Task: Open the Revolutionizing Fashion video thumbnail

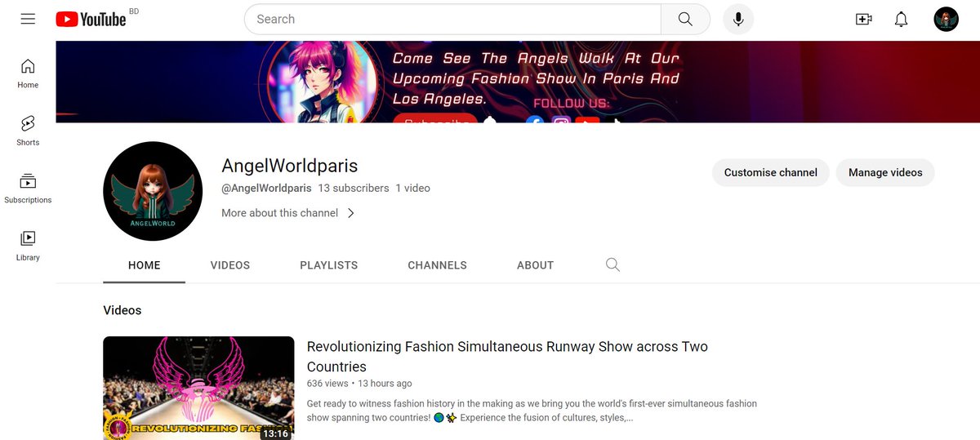Action: 198,388
